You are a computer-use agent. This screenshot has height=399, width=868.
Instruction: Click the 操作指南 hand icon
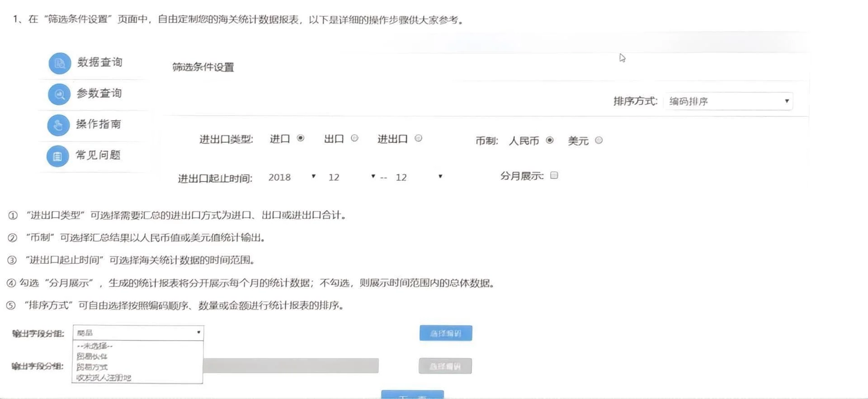coord(58,125)
